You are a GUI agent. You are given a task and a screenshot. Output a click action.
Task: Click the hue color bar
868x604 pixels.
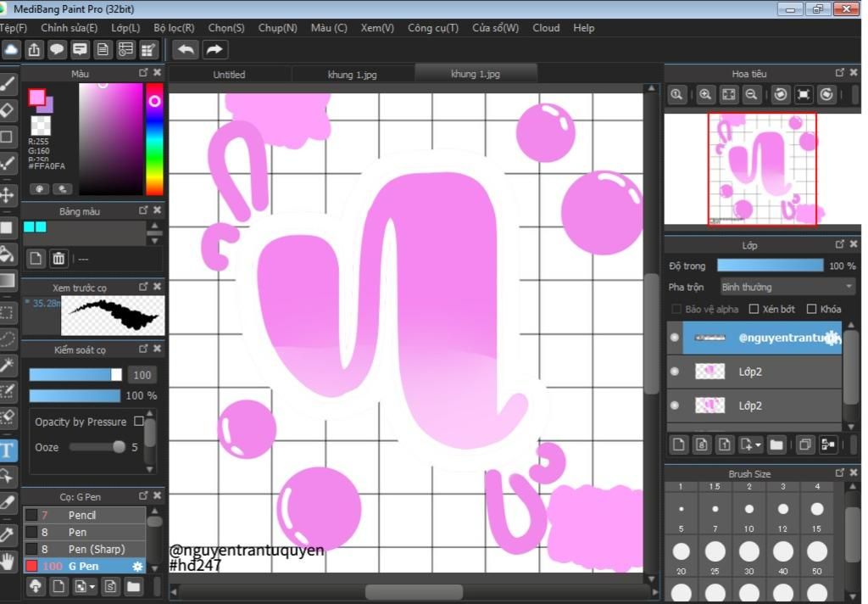(154, 139)
